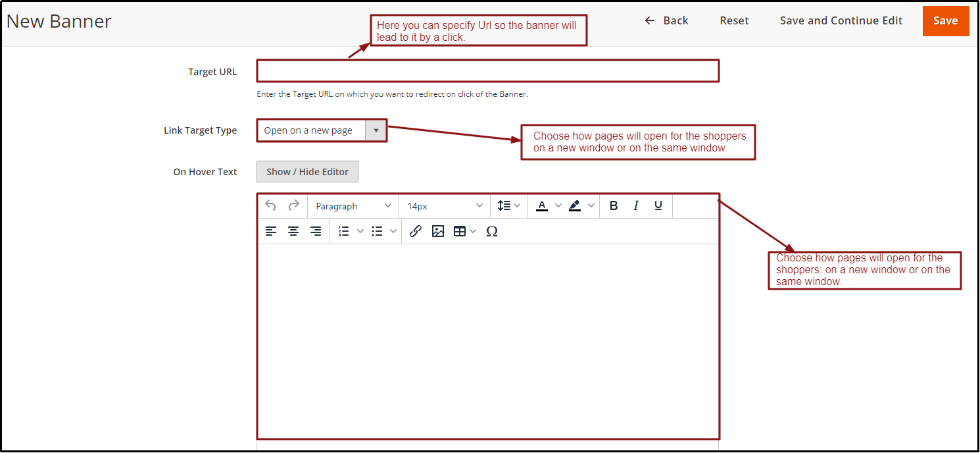This screenshot has height=453, width=980.
Task: Expand the Paragraph style dropdown
Action: pyautogui.click(x=353, y=205)
